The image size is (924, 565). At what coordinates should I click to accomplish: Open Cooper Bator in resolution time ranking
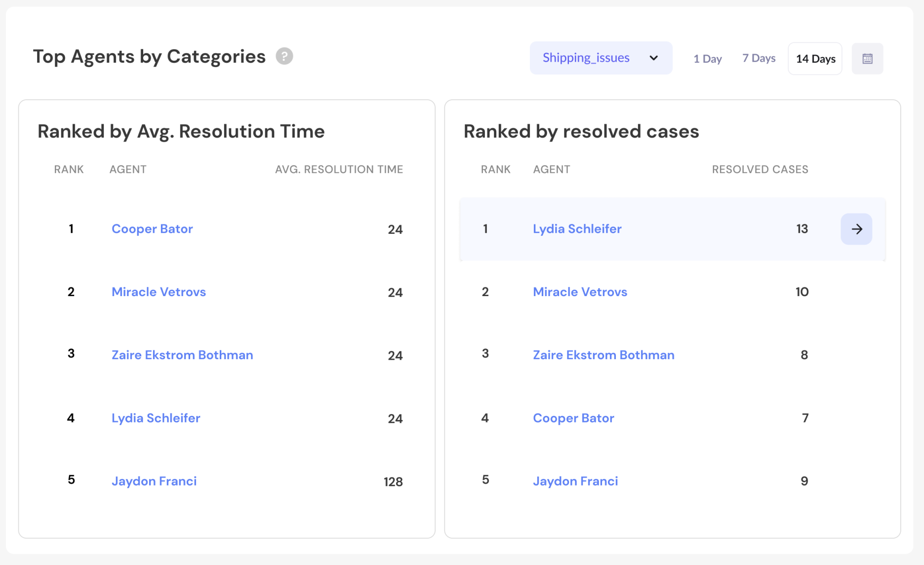point(152,229)
